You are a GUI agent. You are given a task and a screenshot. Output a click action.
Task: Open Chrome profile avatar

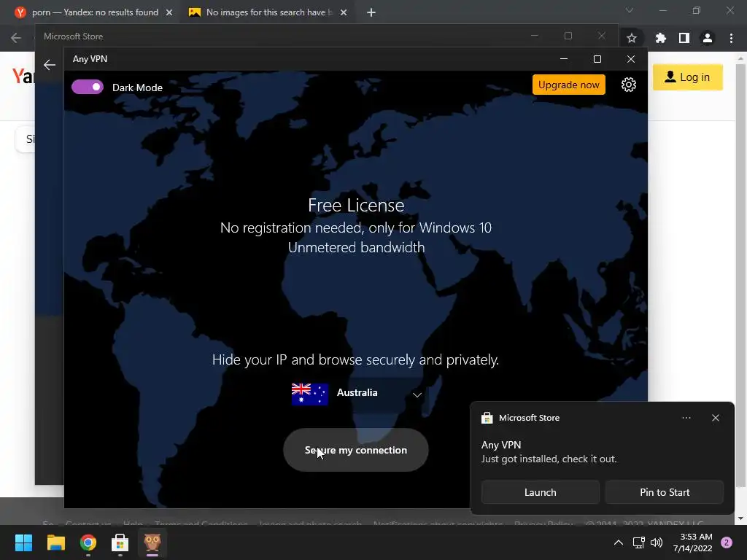coord(708,38)
